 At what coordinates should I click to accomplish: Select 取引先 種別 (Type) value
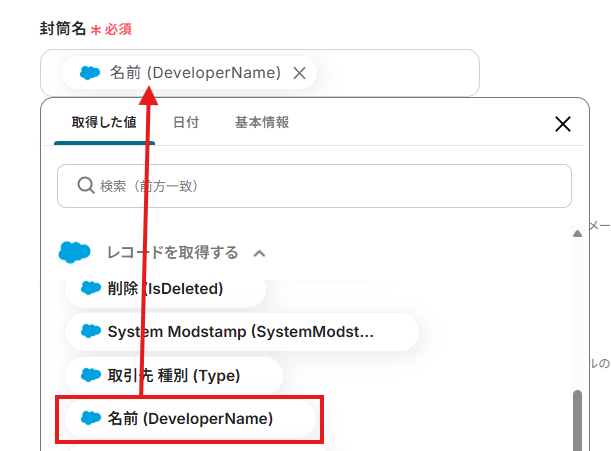[173, 375]
